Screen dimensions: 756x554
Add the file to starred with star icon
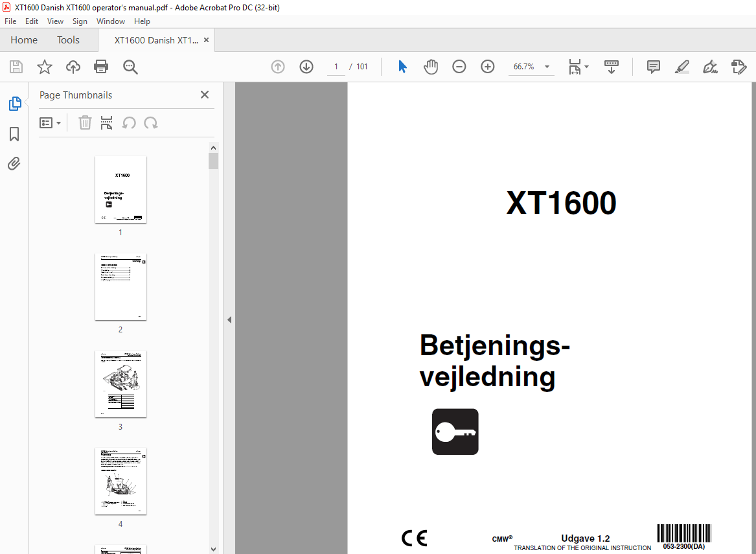click(44, 67)
